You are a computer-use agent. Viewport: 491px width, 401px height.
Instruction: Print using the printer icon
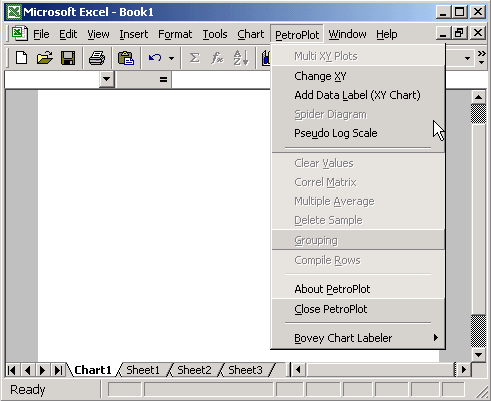click(x=97, y=58)
